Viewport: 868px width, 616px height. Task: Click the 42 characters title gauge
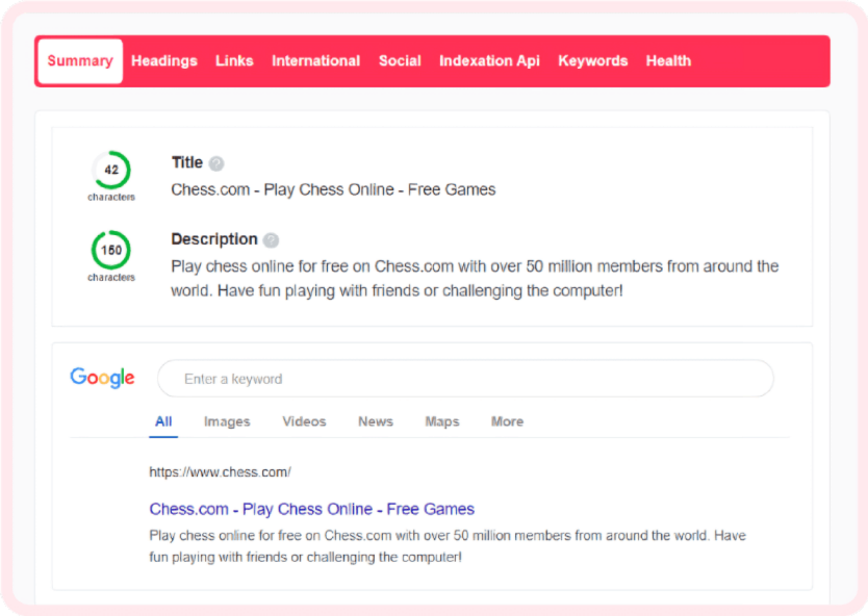click(x=111, y=170)
